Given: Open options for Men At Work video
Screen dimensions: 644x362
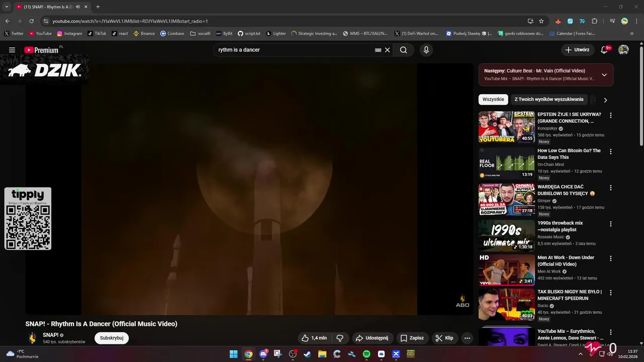Looking at the screenshot, I should [611, 258].
